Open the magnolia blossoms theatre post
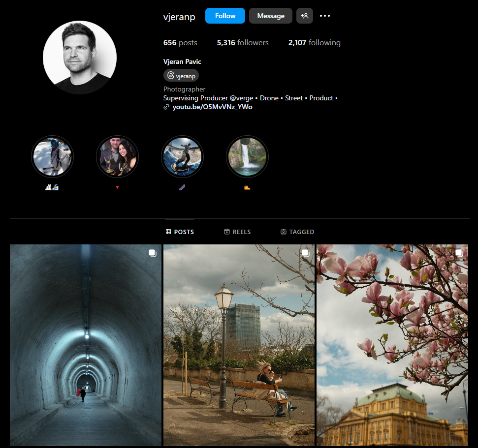This screenshot has width=478, height=448. tap(392, 345)
